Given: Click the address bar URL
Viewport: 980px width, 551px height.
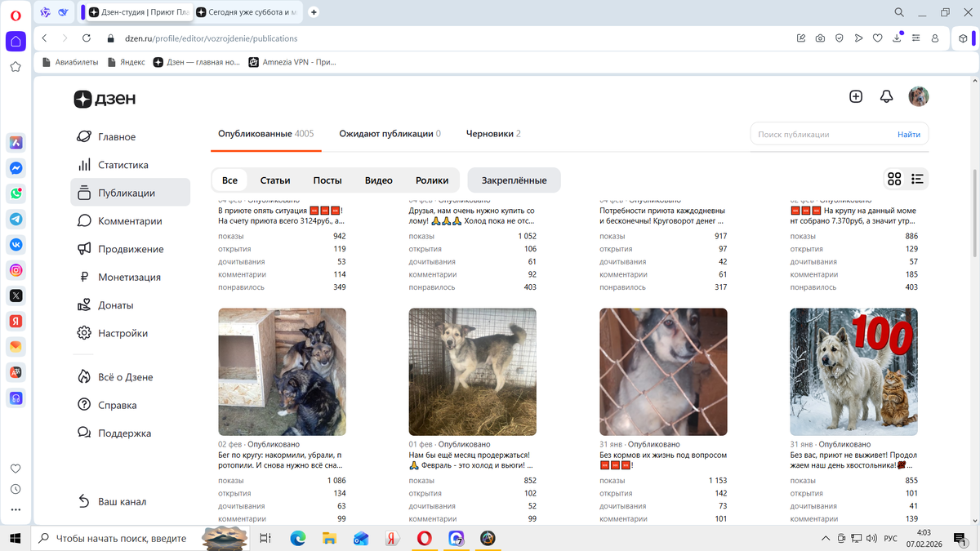Looking at the screenshot, I should click(211, 38).
